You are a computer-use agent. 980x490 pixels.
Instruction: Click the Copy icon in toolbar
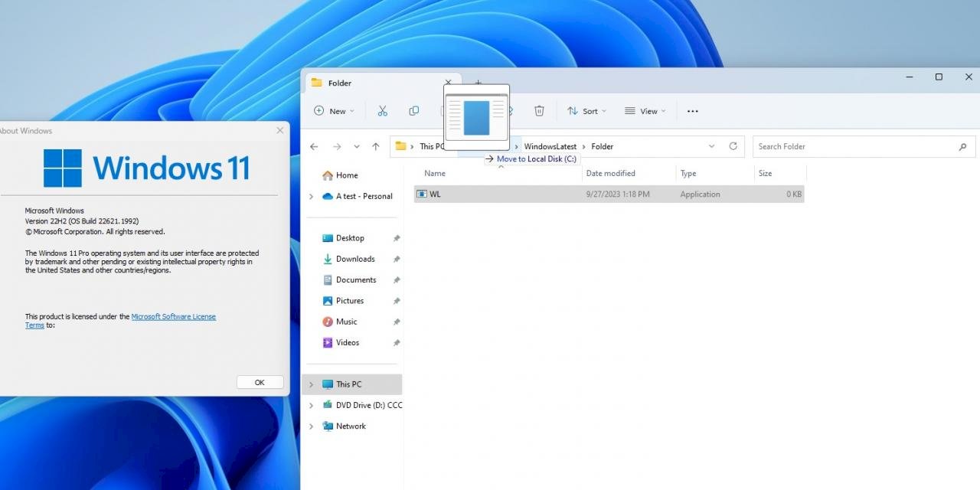(413, 111)
